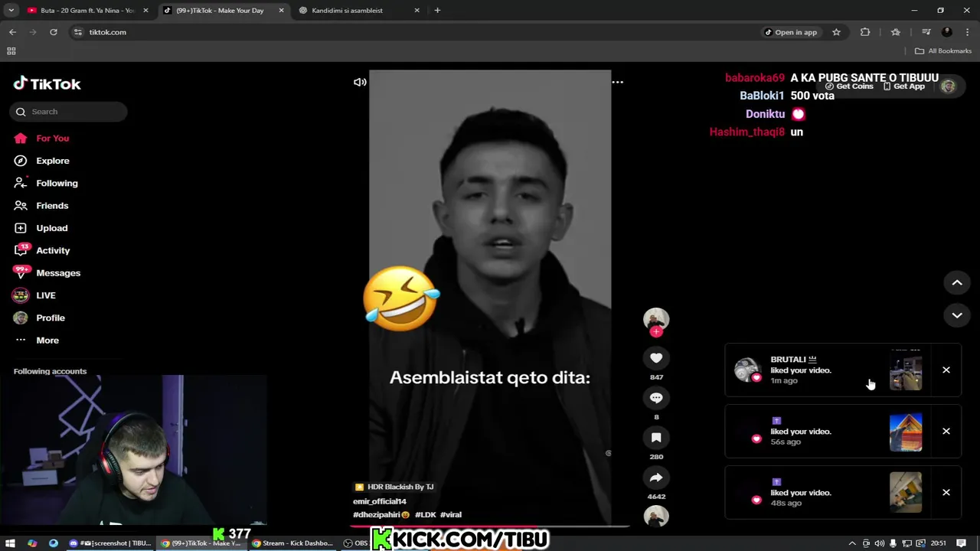
Task: View site information icon
Action: click(77, 32)
